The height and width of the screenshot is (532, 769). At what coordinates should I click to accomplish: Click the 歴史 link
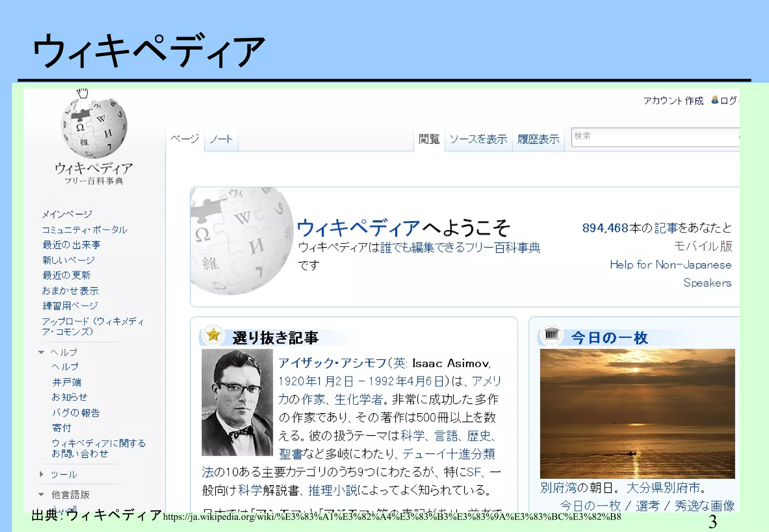tap(479, 436)
